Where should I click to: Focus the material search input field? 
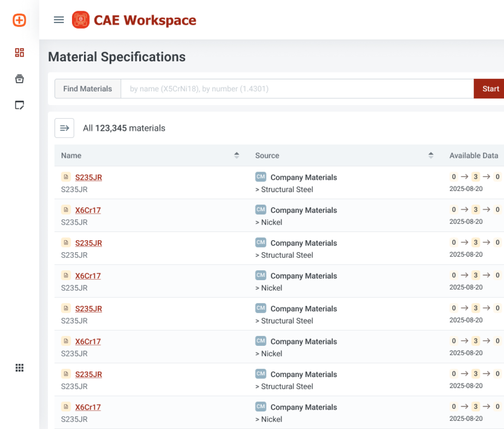tap(297, 89)
